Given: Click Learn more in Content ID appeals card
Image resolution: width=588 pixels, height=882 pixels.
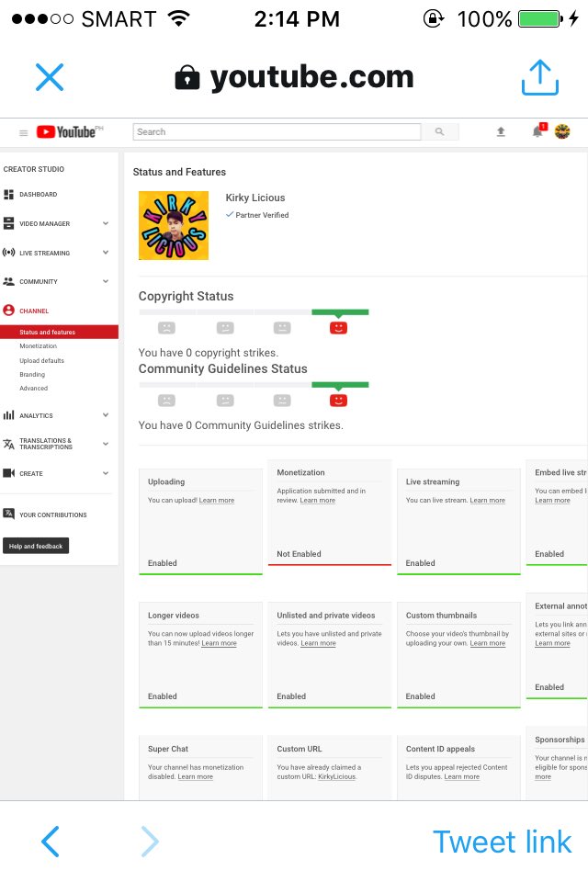Looking at the screenshot, I should click(462, 776).
